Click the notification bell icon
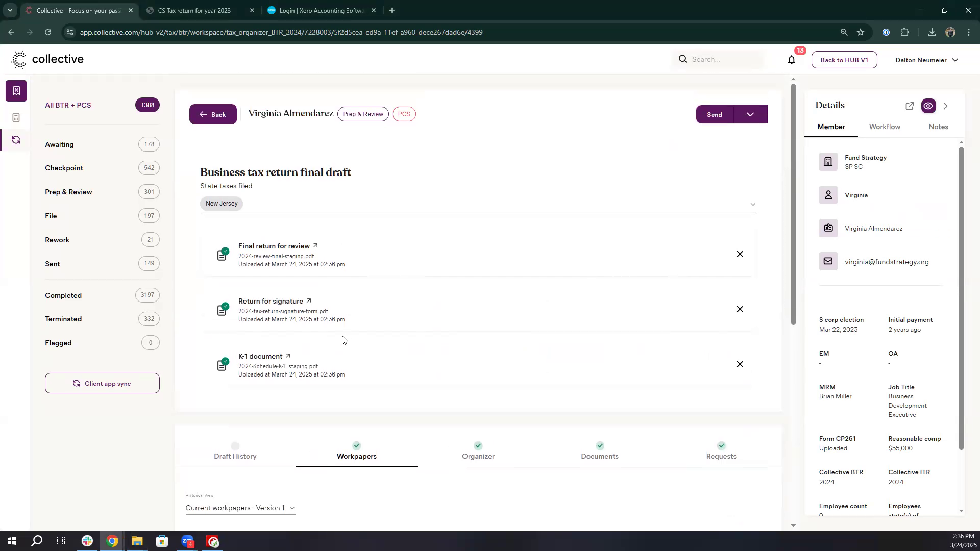 click(791, 60)
